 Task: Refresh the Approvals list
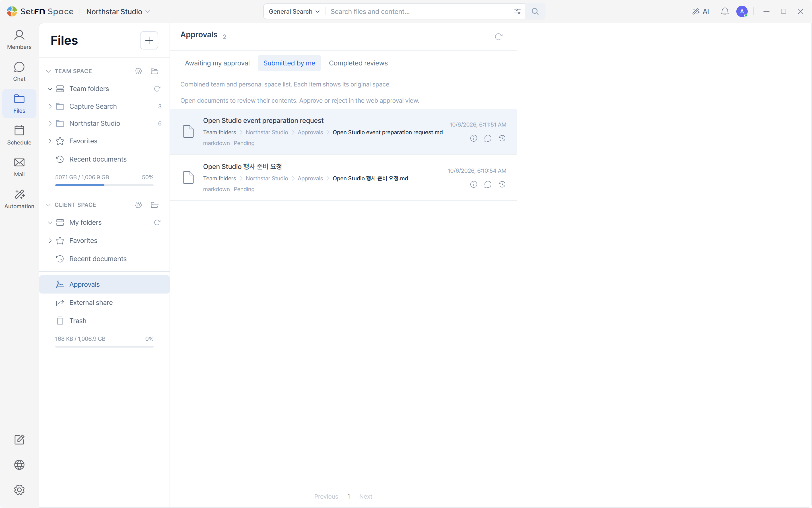pyautogui.click(x=498, y=36)
